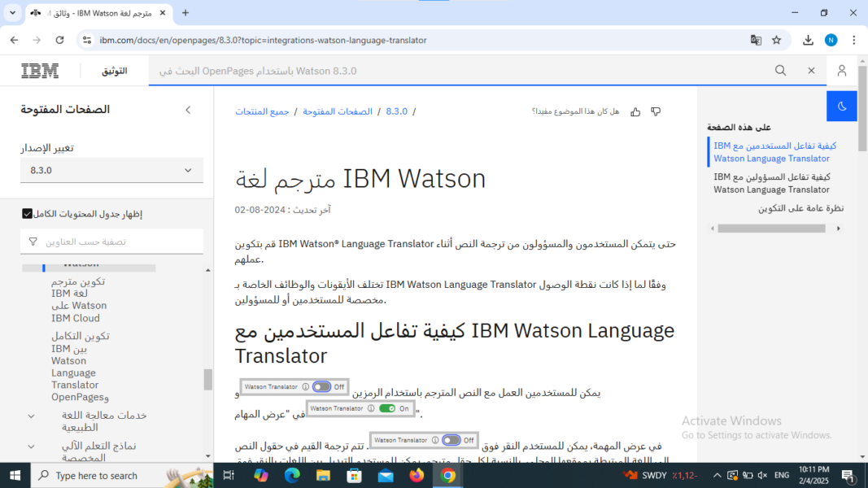Toggle dark mode moon button
The height and width of the screenshot is (488, 868).
pos(841,107)
